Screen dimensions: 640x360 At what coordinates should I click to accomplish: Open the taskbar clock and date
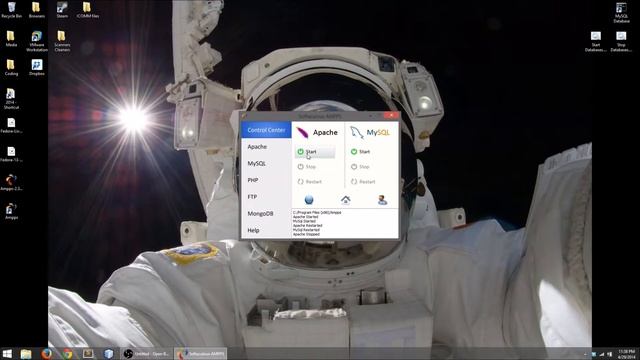[627, 354]
